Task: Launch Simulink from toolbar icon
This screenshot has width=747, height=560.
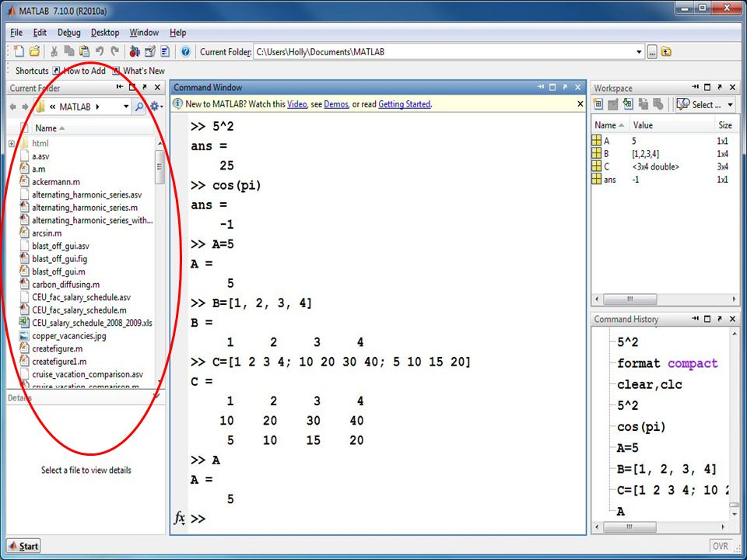Action: point(135,51)
